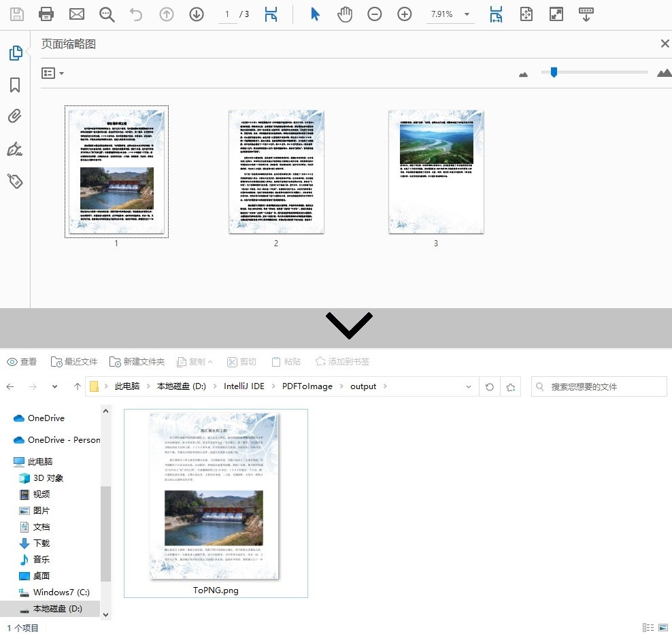Close the 页面缩略图 panel

coord(665,44)
